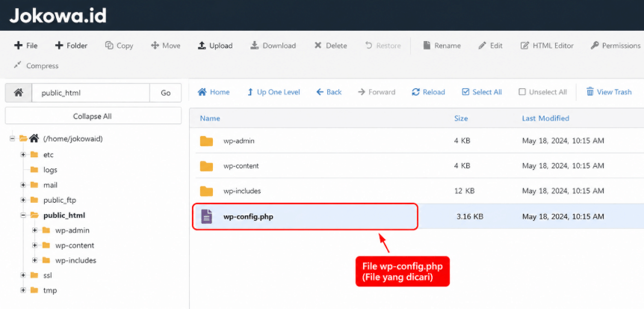Click Collapse All button
Viewport: 644px width, 309px height.
93,117
